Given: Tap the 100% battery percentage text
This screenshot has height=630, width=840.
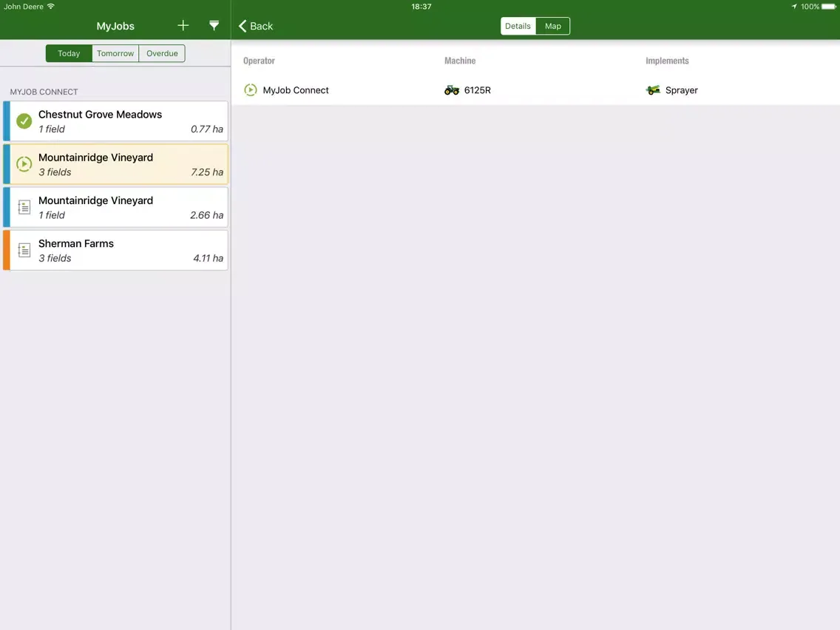Looking at the screenshot, I should pos(810,7).
